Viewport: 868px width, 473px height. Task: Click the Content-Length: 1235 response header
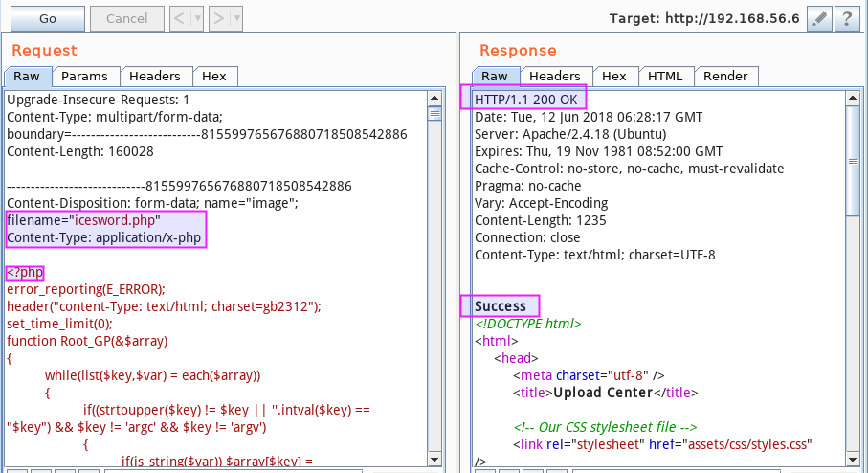(541, 220)
